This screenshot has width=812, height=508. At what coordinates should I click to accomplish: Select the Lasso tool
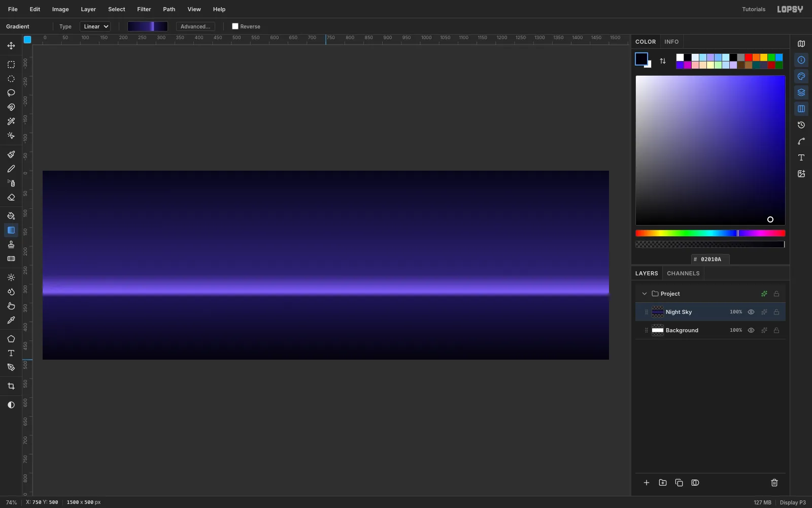point(11,93)
